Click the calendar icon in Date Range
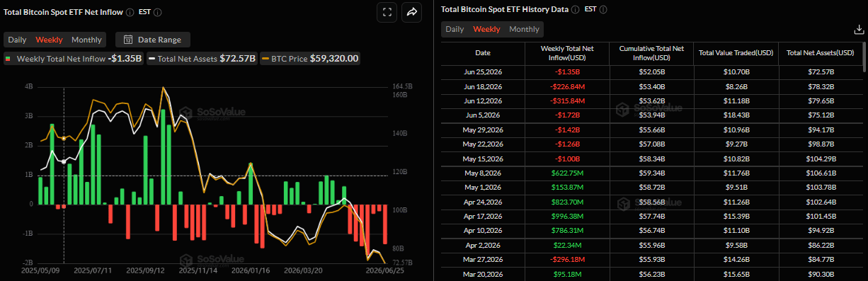Viewport: 868px width, 281px height. 128,40
